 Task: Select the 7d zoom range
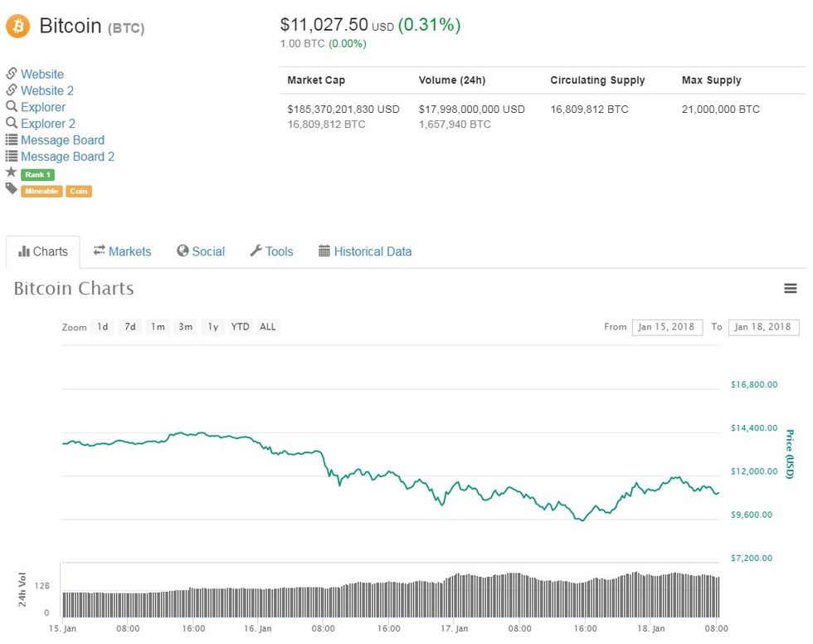pos(129,327)
